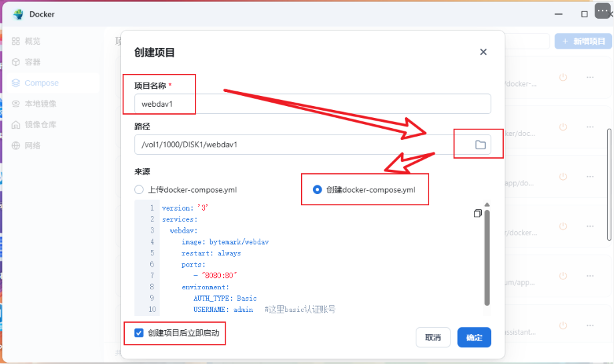Click the scroll-up arrow of the code editor
614x364 pixels.
coord(487,205)
